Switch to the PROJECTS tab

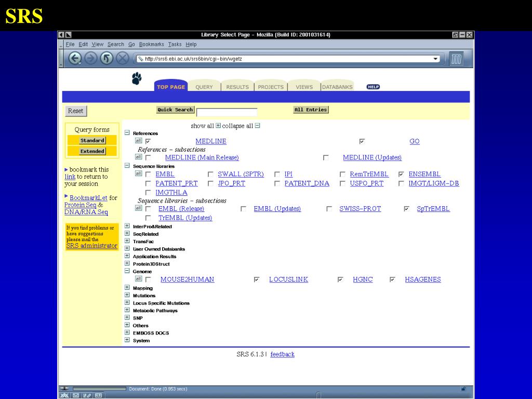[271, 87]
